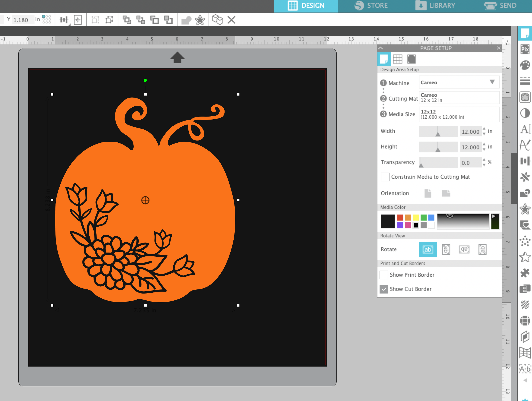Switch to the grid settings tab in Page Setup
The image size is (532, 401).
click(398, 59)
